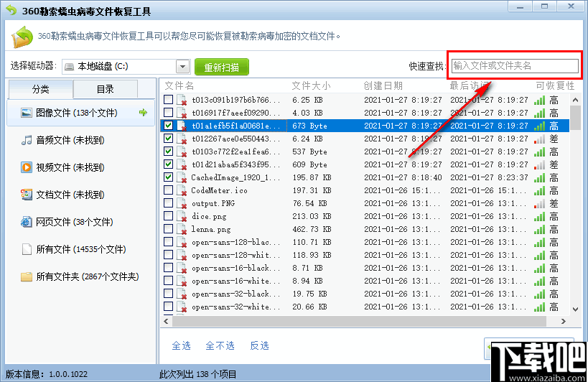Click recoverability bars of t012267ace0e550443 row
The height and width of the screenshot is (382, 588).
(x=540, y=139)
